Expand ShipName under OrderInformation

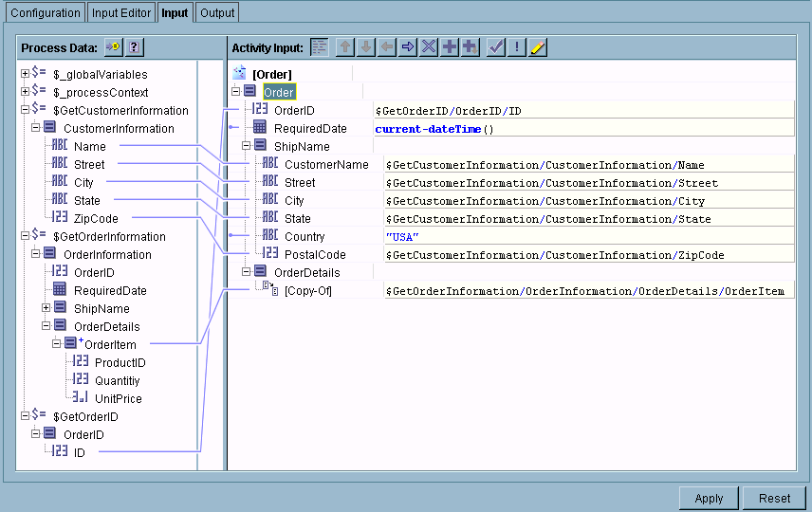[x=46, y=308]
